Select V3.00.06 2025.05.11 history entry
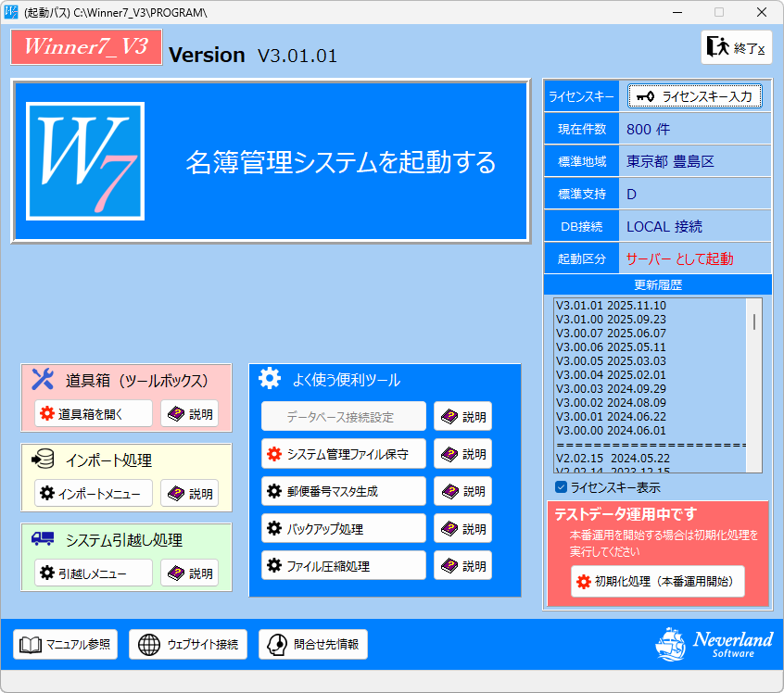The width and height of the screenshot is (784, 693). click(611, 347)
